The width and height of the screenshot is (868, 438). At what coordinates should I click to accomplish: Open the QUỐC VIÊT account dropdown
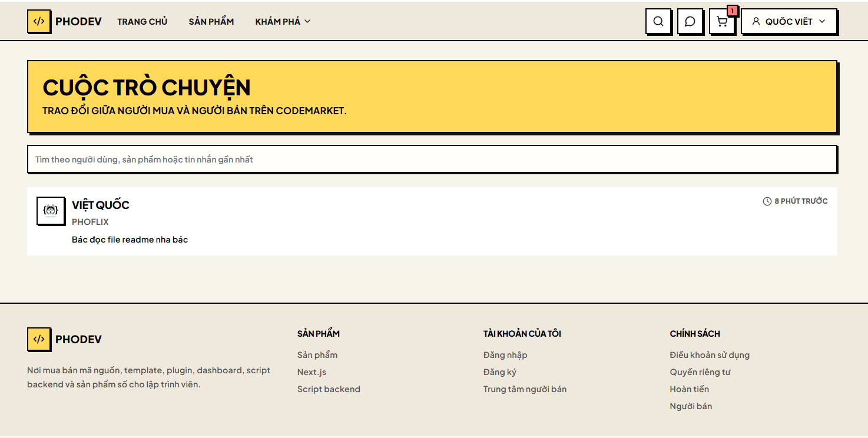click(789, 21)
